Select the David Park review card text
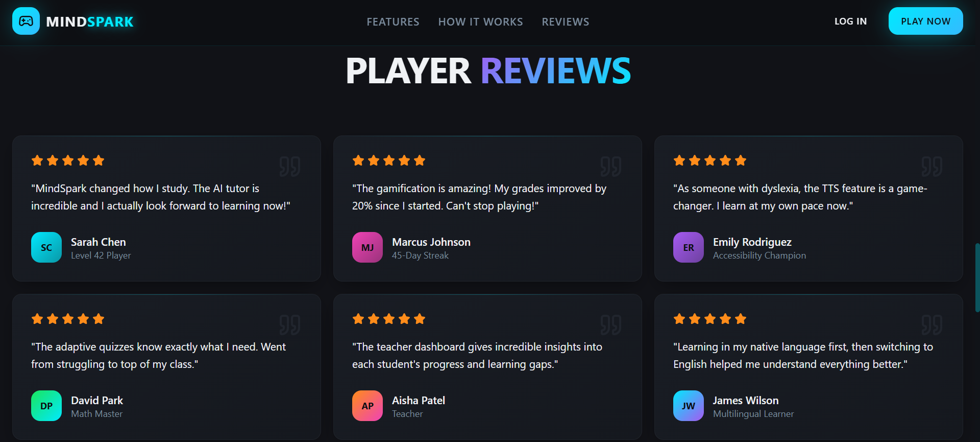Image resolution: width=980 pixels, height=442 pixels. tap(158, 356)
